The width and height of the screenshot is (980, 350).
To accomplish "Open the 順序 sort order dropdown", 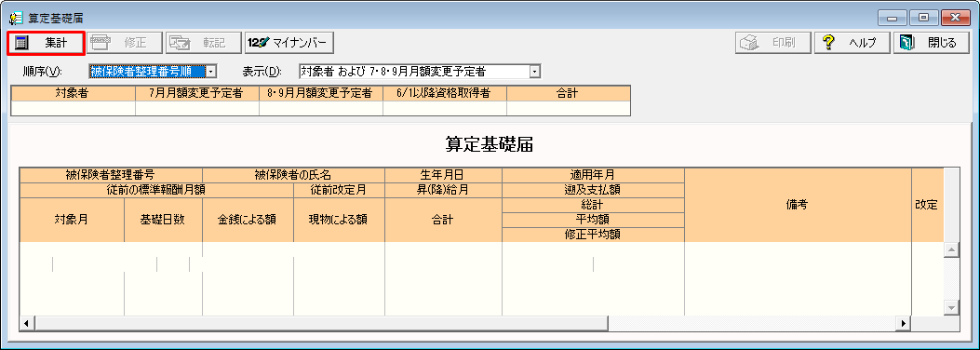I will (211, 72).
